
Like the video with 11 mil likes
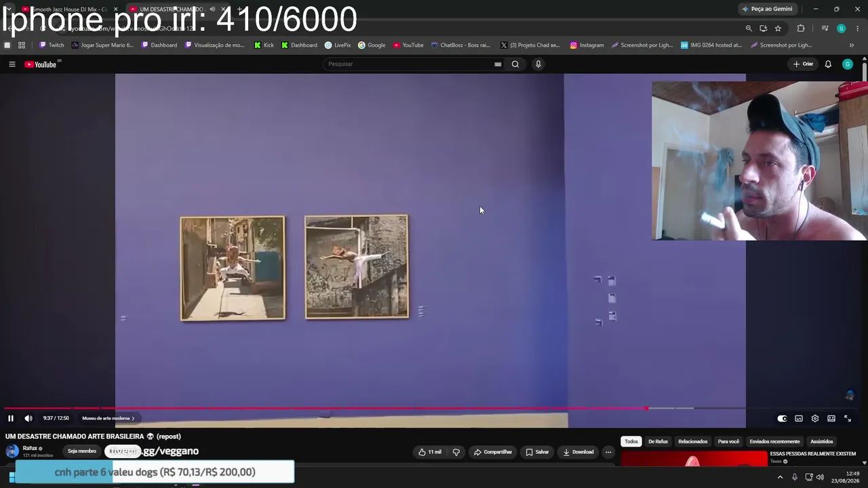pyautogui.click(x=430, y=452)
